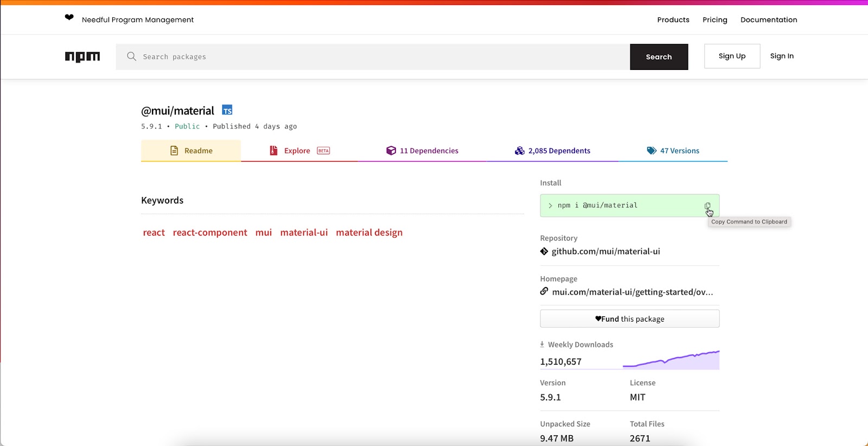This screenshot has height=446, width=868.
Task: Select the react-component keyword
Action: pos(210,232)
